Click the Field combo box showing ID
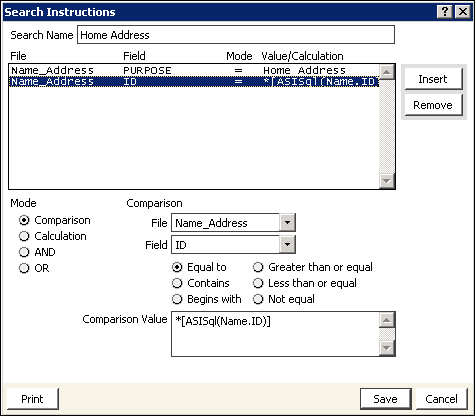The image size is (475, 416). [233, 245]
